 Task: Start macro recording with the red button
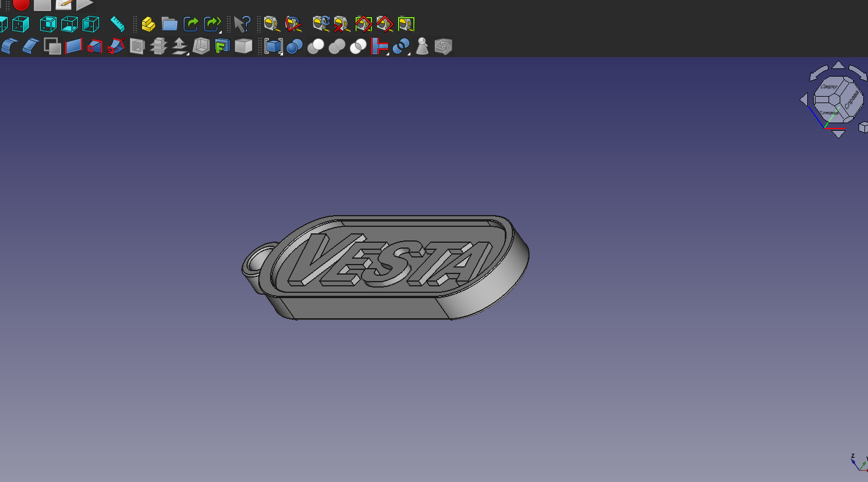[21, 5]
